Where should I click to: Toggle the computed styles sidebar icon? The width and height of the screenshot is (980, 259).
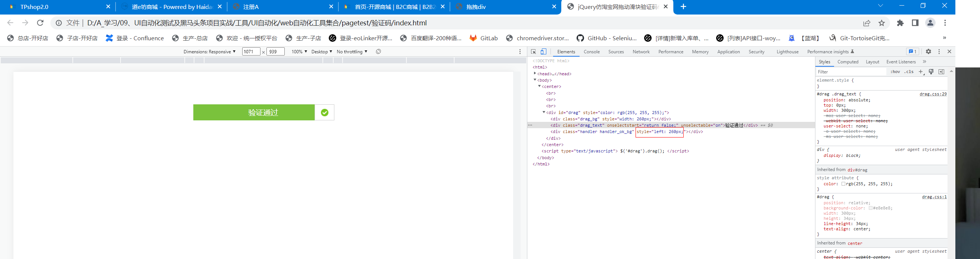[x=941, y=72]
